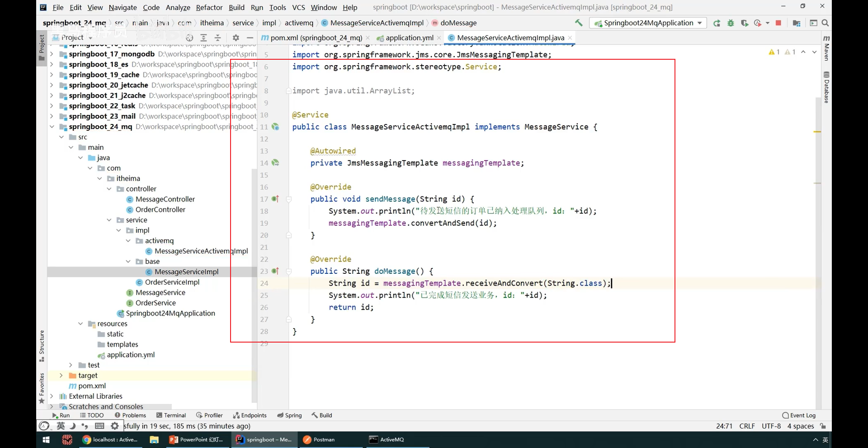Click the Build project hammer icon
868x448 pixels.
tap(579, 23)
